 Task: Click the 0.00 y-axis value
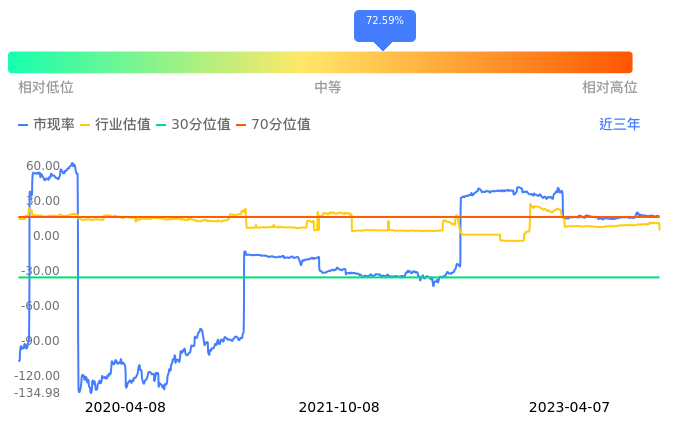pos(46,236)
